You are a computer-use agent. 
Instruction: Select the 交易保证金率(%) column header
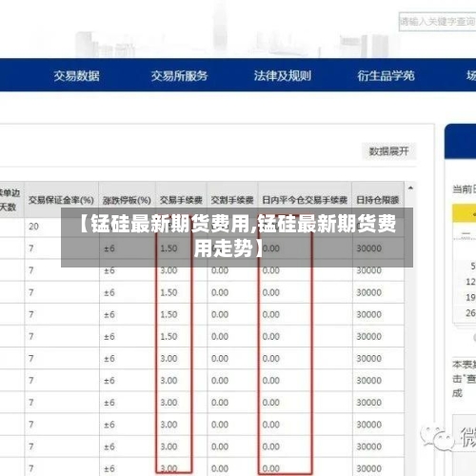[x=61, y=200]
